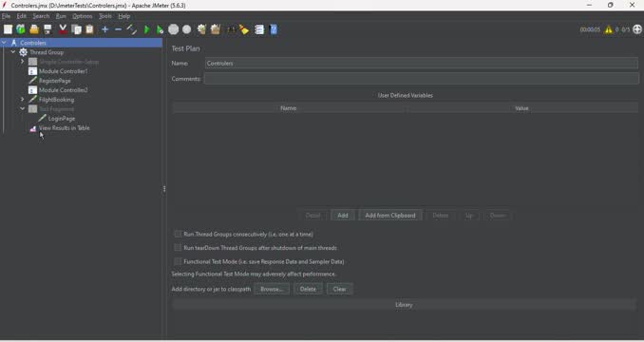Open the Function Helper list icon
This screenshot has height=342, width=644.
coord(259,29)
